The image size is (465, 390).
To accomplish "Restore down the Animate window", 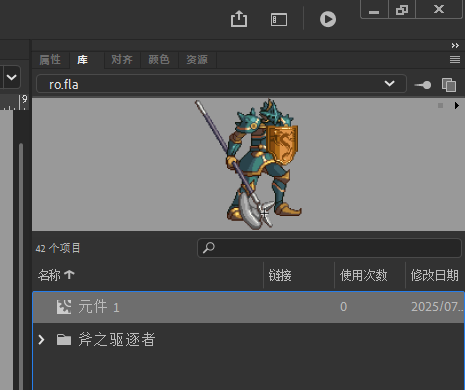I will click(x=402, y=10).
